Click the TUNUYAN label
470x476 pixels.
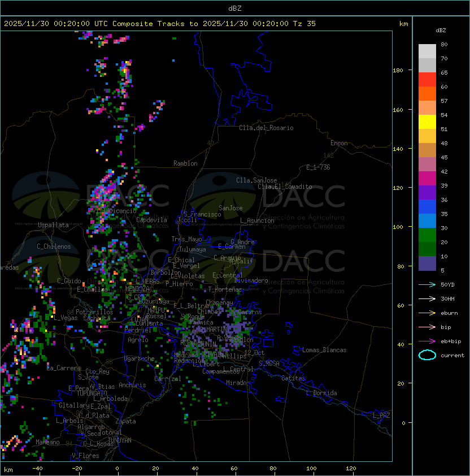(x=120, y=440)
